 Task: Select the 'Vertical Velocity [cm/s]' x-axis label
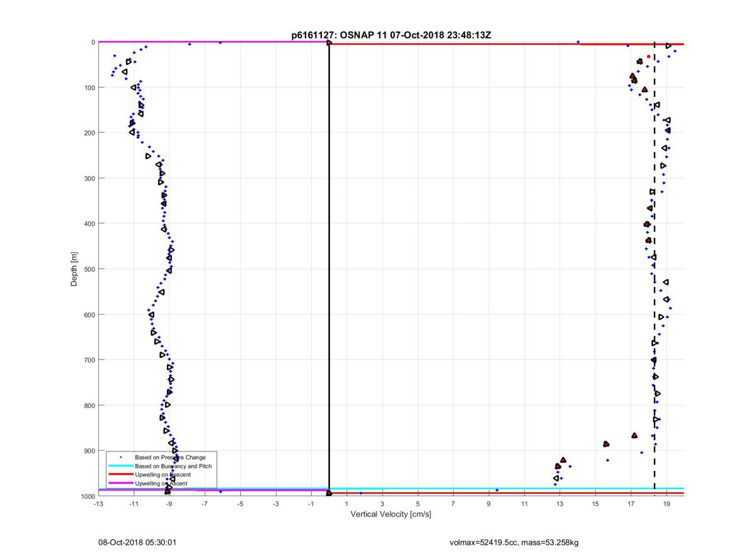pos(391,514)
